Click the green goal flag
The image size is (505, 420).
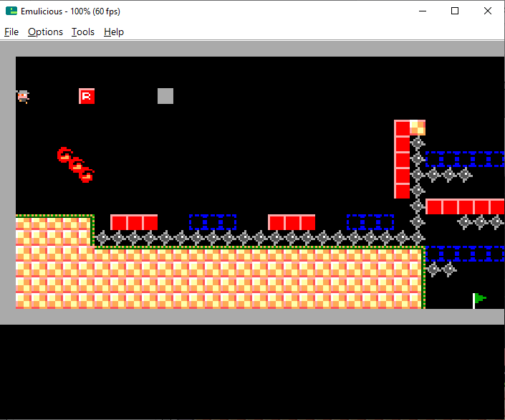[479, 301]
